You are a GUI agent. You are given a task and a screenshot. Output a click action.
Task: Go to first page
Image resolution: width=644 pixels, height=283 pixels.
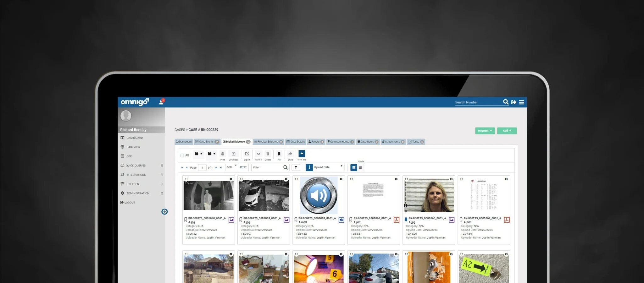(182, 168)
